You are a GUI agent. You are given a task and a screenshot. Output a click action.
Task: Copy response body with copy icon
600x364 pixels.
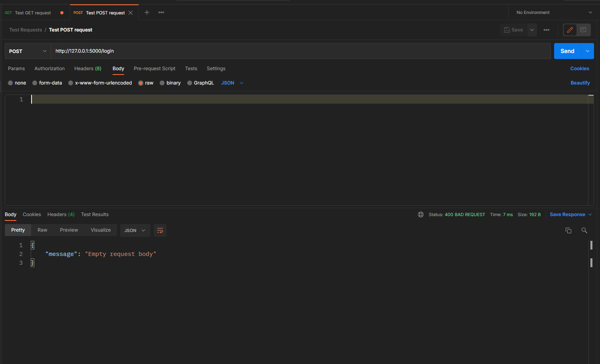click(x=568, y=230)
